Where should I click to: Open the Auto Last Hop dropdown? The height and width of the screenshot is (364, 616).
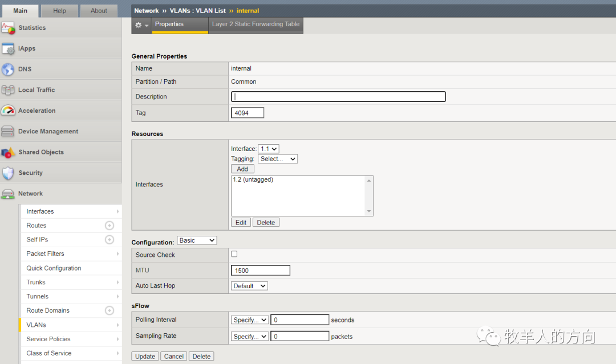[x=249, y=286]
